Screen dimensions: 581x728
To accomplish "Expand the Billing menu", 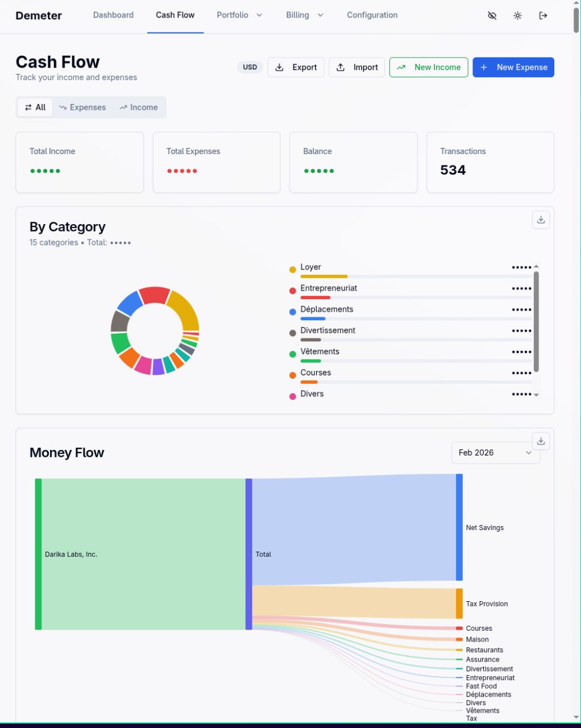I will pos(304,15).
